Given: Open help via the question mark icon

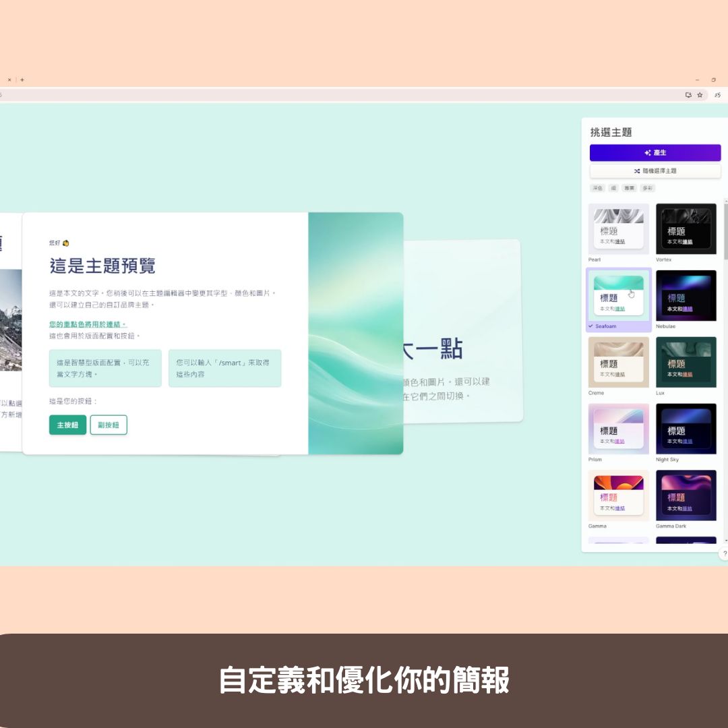Looking at the screenshot, I should (x=724, y=552).
